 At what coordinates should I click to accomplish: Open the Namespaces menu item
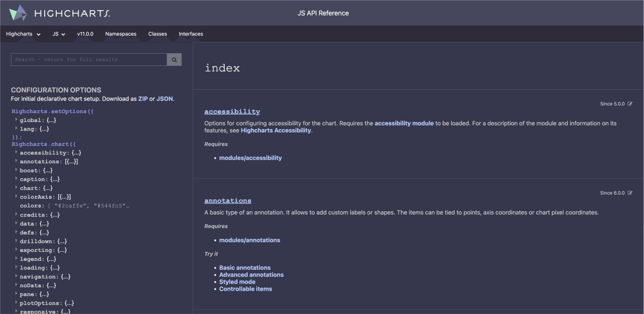(x=121, y=34)
